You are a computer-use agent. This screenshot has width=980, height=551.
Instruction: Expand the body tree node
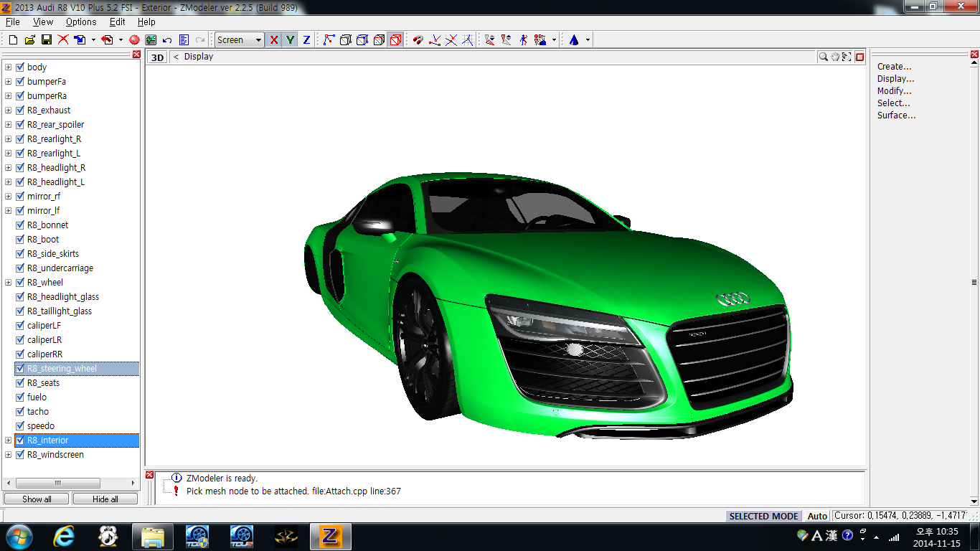coord(9,67)
